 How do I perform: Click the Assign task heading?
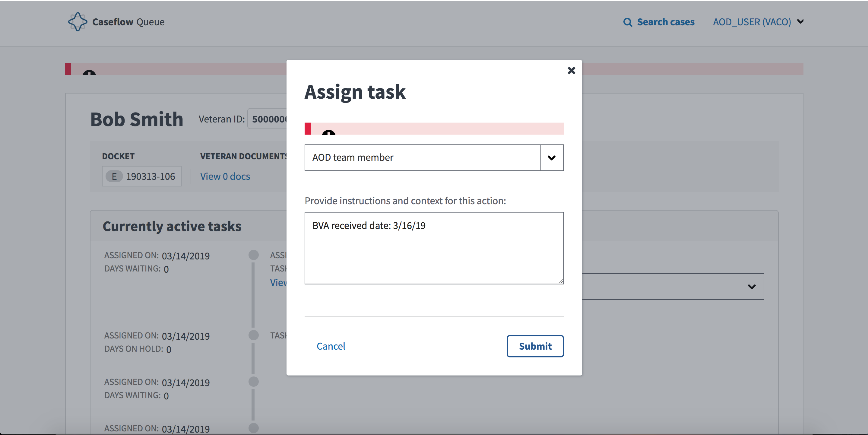coord(355,92)
